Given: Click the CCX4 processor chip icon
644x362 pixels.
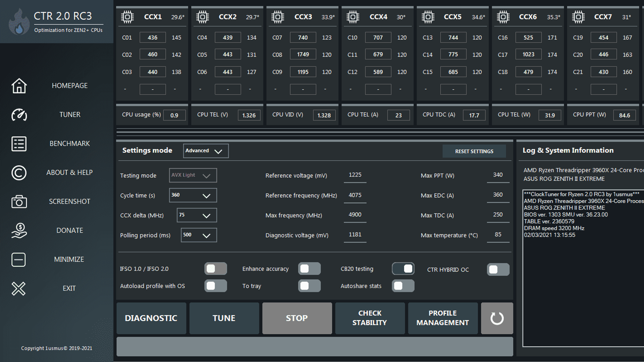Looking at the screenshot, I should (x=353, y=17).
